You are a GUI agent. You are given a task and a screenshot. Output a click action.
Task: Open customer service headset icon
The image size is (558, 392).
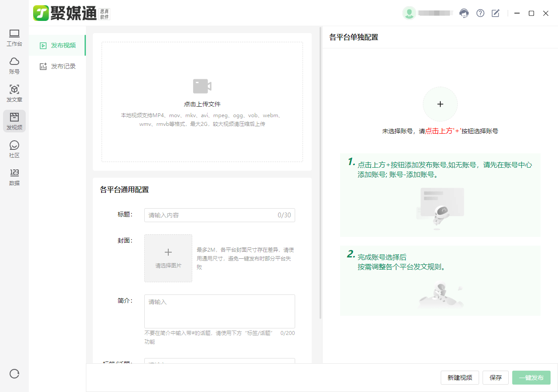coord(464,13)
